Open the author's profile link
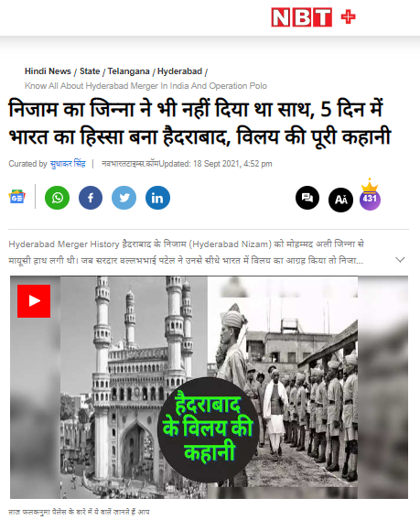Viewport: 420px width, 520px height. click(68, 164)
